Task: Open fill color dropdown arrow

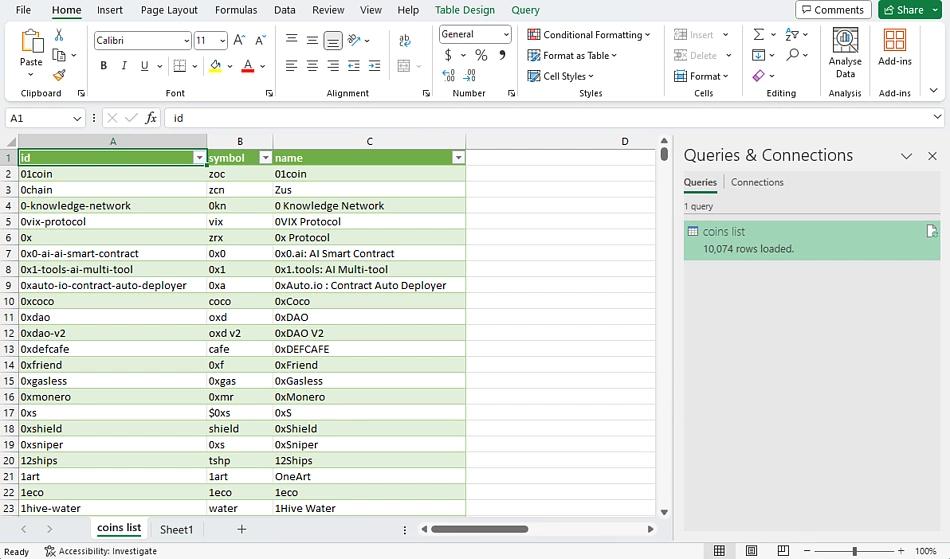Action: coord(230,66)
